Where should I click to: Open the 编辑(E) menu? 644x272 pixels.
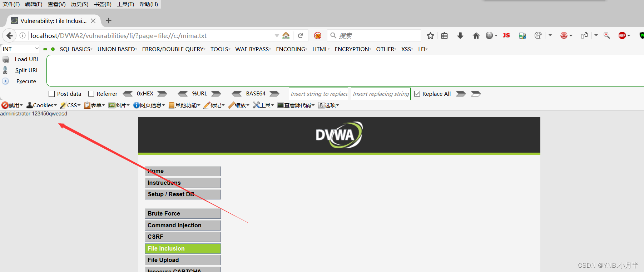(34, 4)
